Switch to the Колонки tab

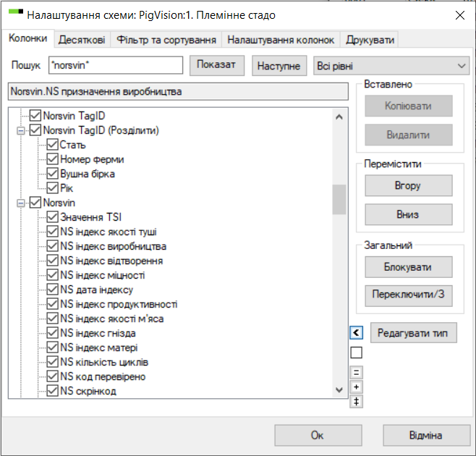click(x=28, y=38)
